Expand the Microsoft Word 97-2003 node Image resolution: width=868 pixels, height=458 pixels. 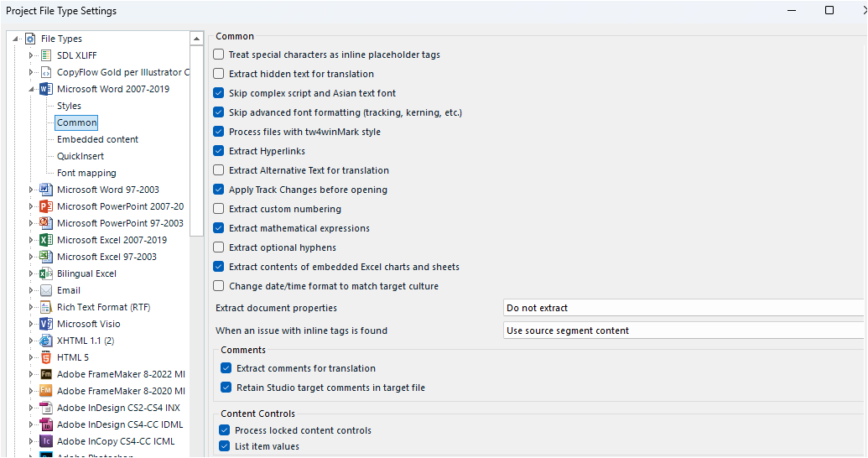[31, 190]
